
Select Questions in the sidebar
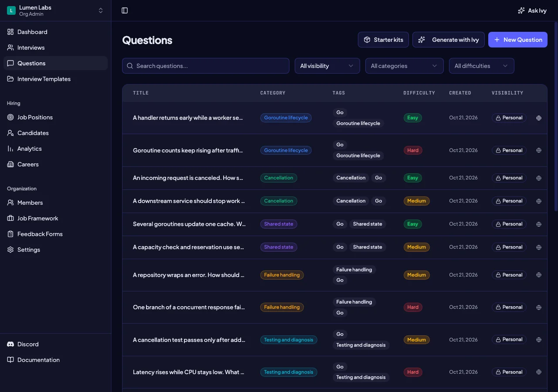pyautogui.click(x=55, y=63)
